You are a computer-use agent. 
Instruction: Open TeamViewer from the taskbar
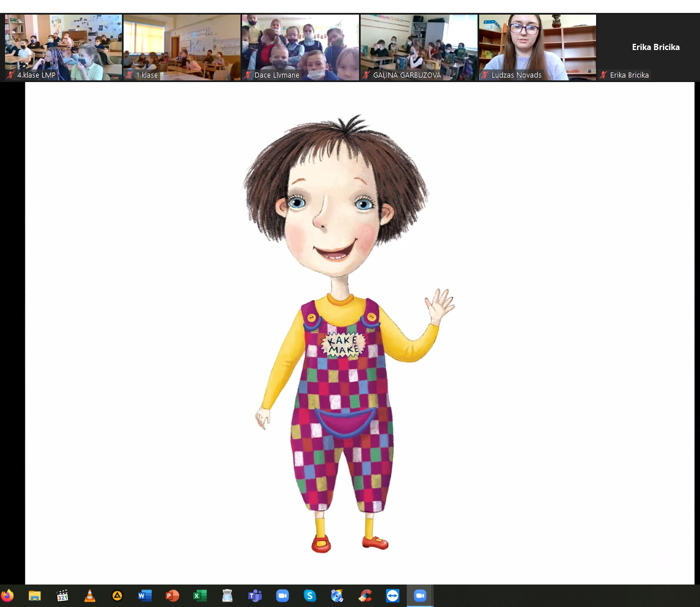pos(393,596)
